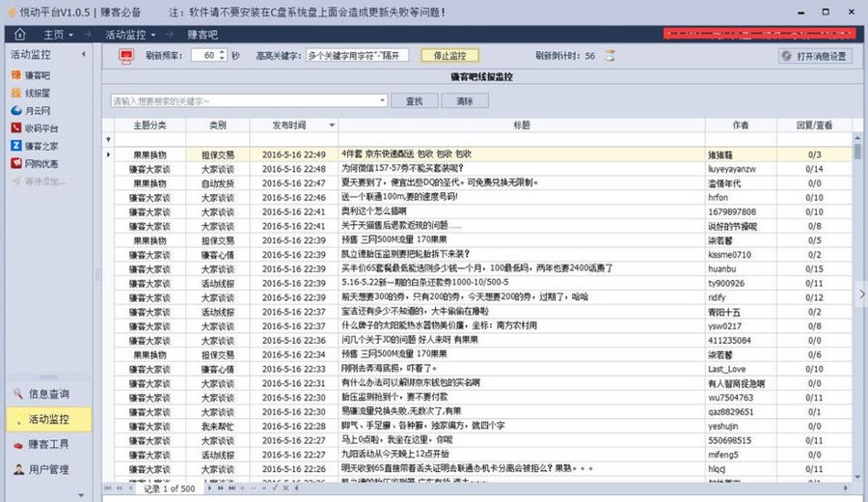Click the greyed 等待添加 sidebar entry
This screenshot has width=868, height=502.
pyautogui.click(x=39, y=181)
